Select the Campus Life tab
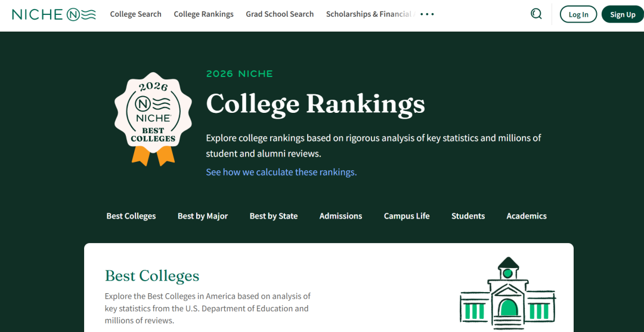This screenshot has width=644, height=332. [x=407, y=216]
